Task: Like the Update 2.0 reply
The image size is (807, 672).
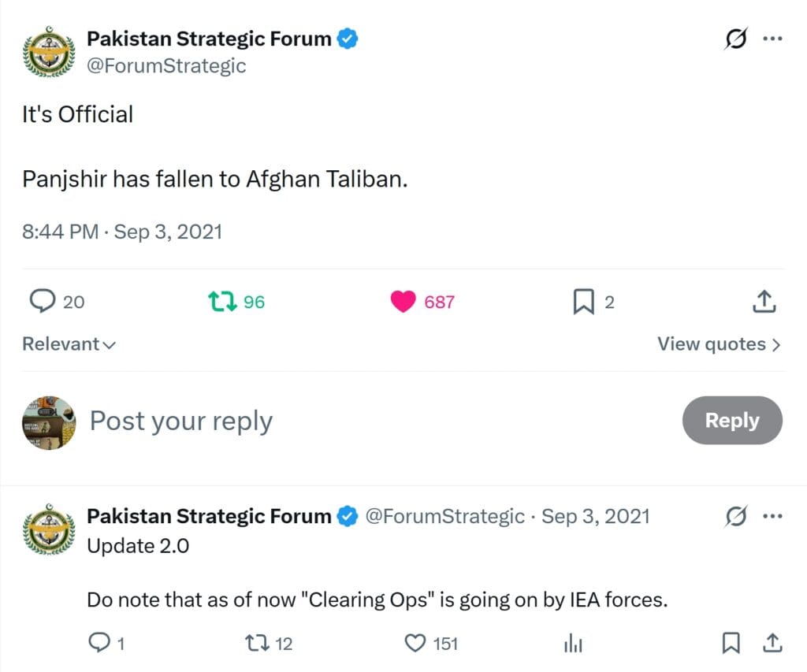Action: click(x=415, y=644)
